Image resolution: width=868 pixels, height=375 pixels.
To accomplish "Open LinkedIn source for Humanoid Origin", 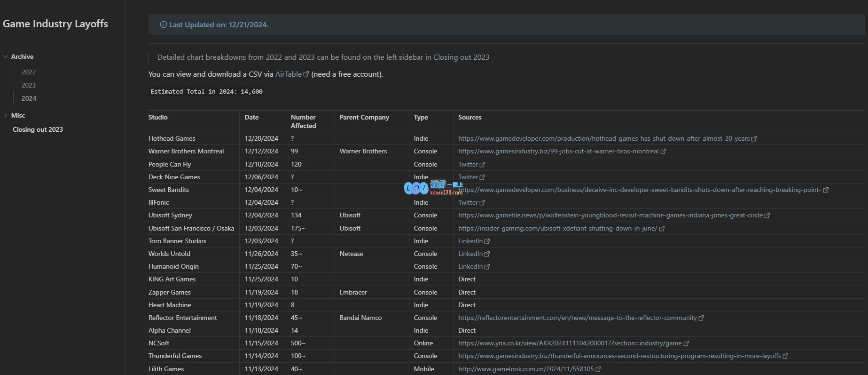I will coord(470,266).
